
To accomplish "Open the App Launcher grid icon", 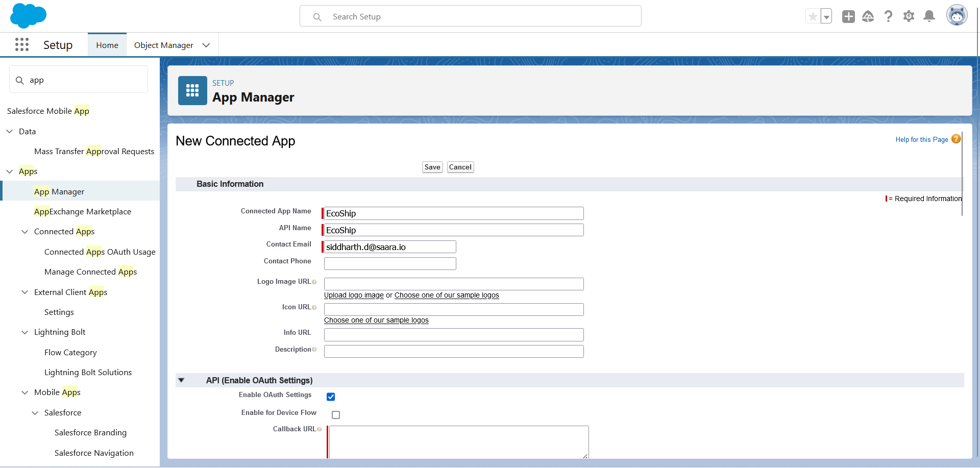I will (22, 45).
